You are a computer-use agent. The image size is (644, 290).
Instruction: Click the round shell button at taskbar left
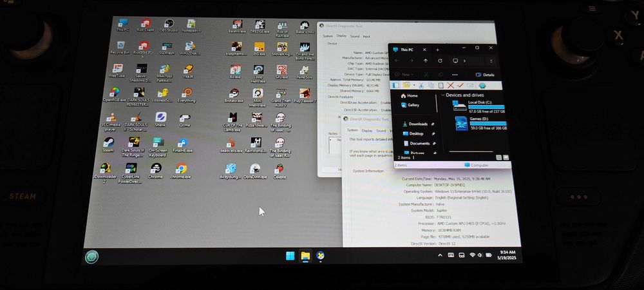pos(91,256)
